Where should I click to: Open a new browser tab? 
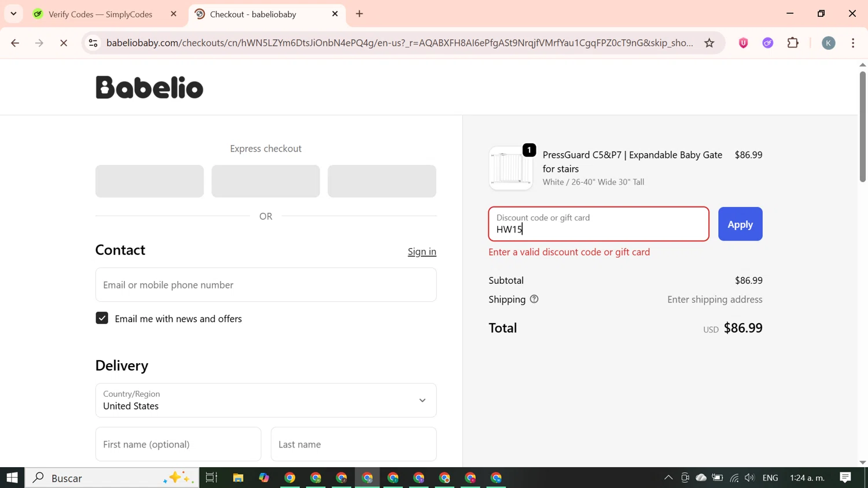(x=359, y=14)
